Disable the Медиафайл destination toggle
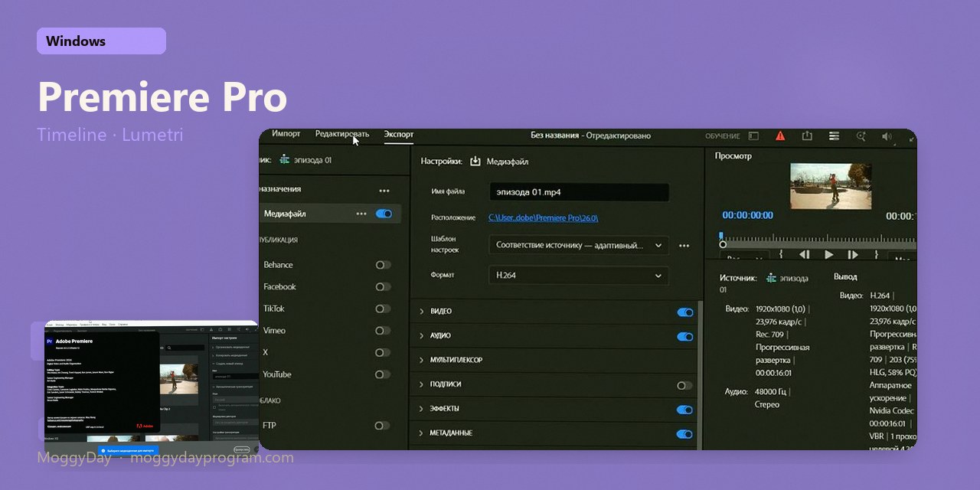The image size is (980, 490). [384, 214]
